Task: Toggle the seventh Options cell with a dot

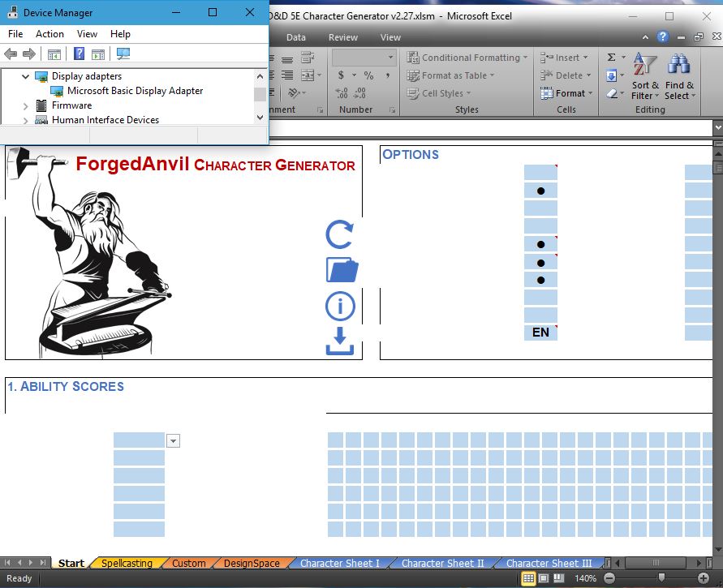Action: [x=541, y=280]
